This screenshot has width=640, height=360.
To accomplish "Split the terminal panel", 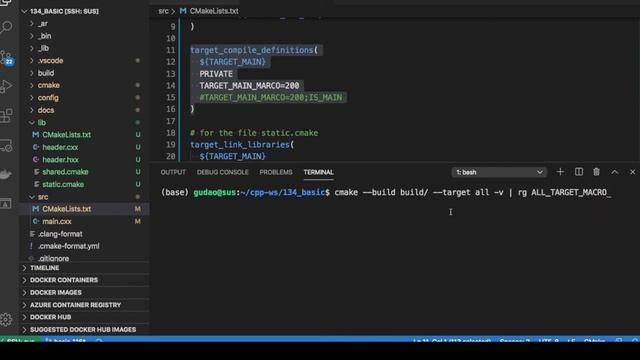I will (579, 172).
